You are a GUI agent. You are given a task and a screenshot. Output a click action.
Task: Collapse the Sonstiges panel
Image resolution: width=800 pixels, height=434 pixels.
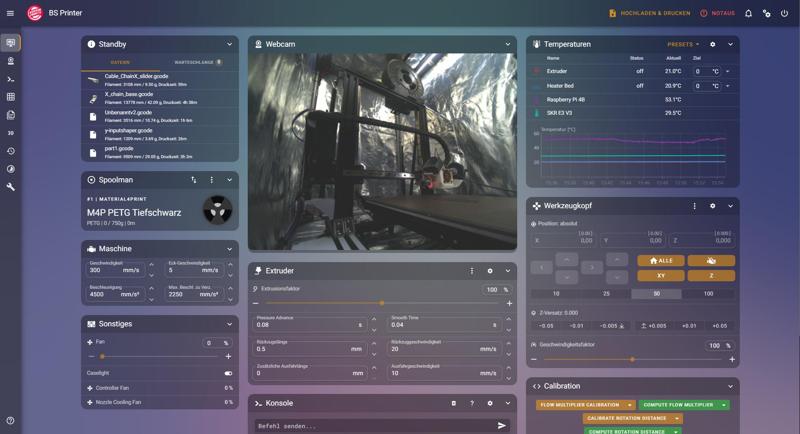230,324
